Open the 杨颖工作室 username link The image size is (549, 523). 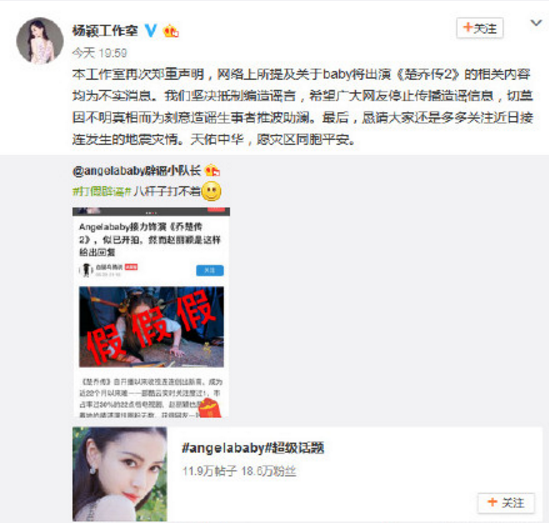pyautogui.click(x=105, y=31)
